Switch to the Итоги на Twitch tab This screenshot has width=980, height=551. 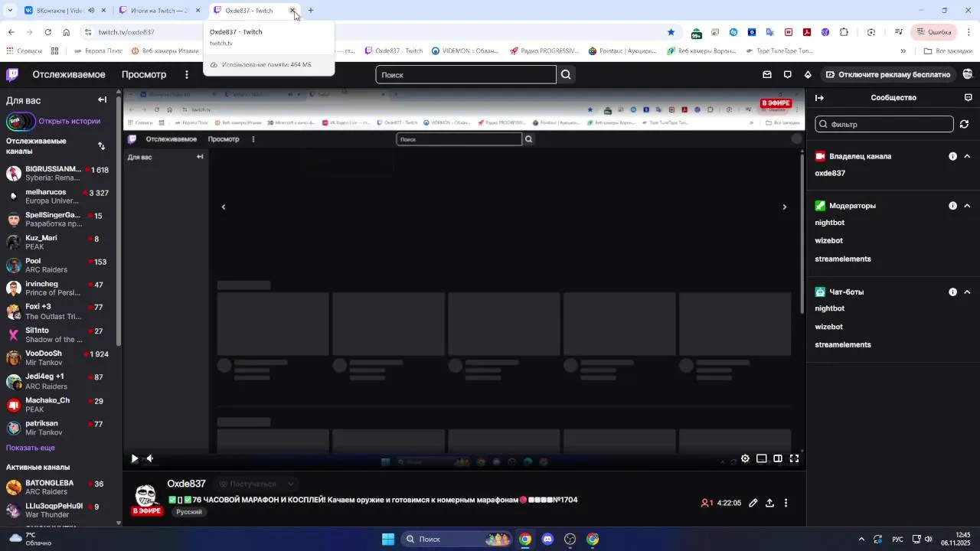160,11
